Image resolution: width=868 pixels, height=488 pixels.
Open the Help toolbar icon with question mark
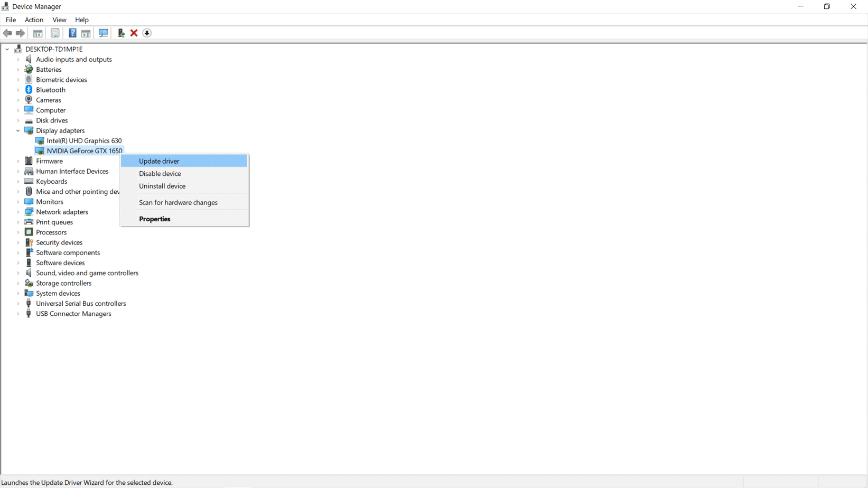coord(72,33)
